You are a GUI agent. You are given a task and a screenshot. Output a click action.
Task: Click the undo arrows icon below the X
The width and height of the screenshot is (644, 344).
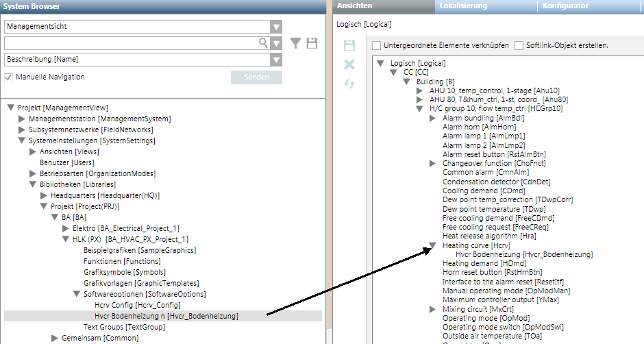tap(349, 83)
